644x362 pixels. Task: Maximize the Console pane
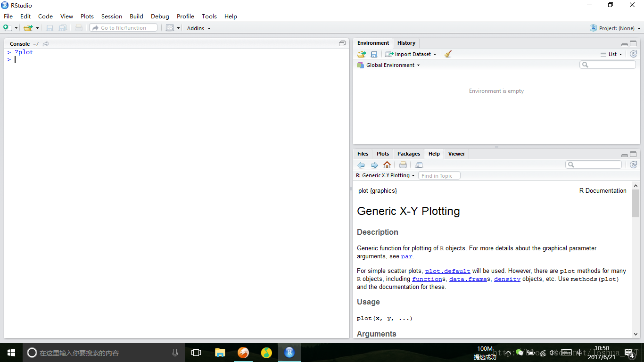pos(342,43)
